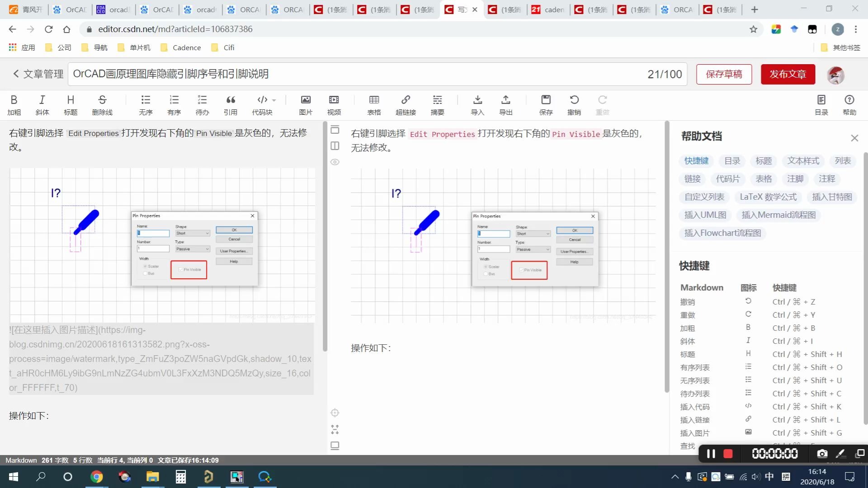Go back to 文章管理 chevron
The image size is (868, 488).
(x=16, y=74)
